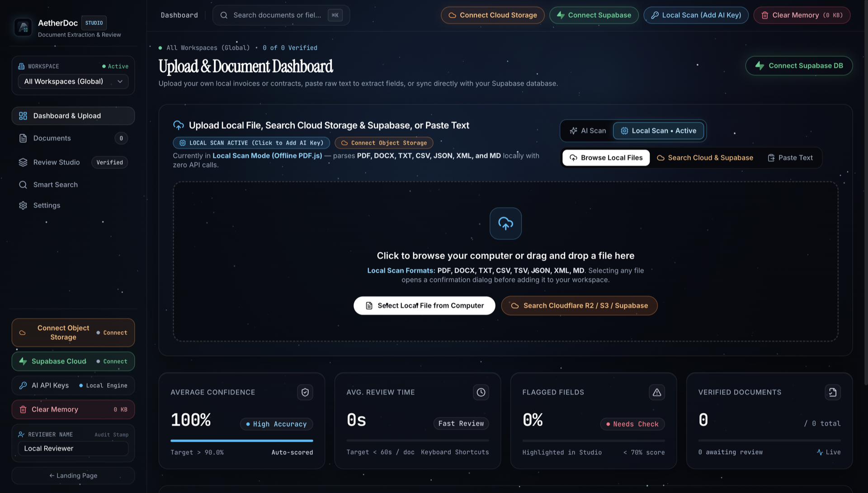
Task: Click the Reviewer Name input field
Action: [73, 449]
